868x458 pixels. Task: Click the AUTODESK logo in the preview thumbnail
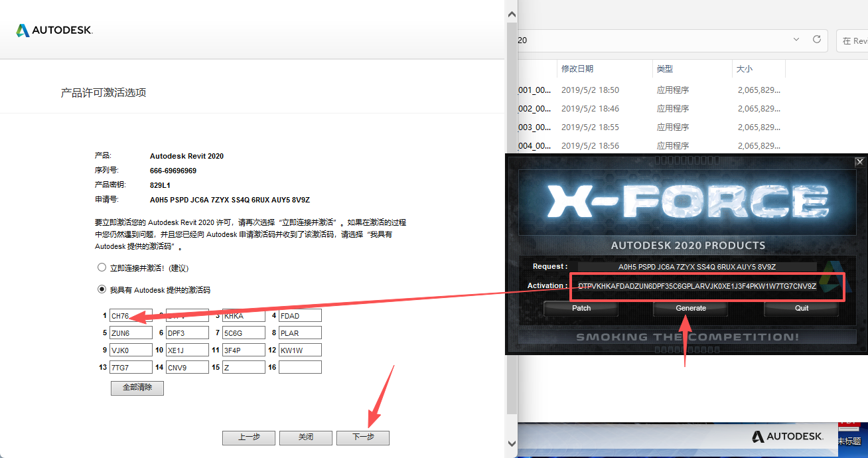coord(787,437)
